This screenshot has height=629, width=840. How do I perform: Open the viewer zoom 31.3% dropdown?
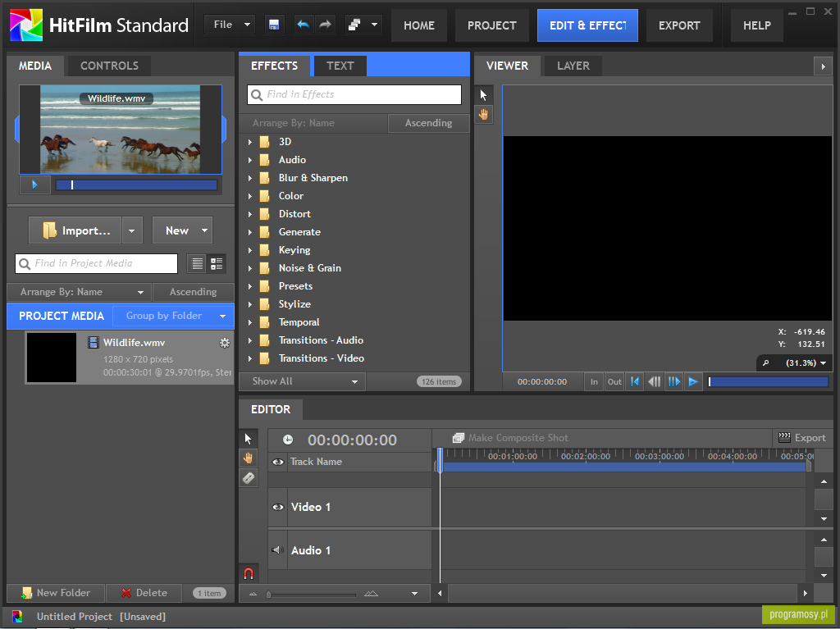806,362
